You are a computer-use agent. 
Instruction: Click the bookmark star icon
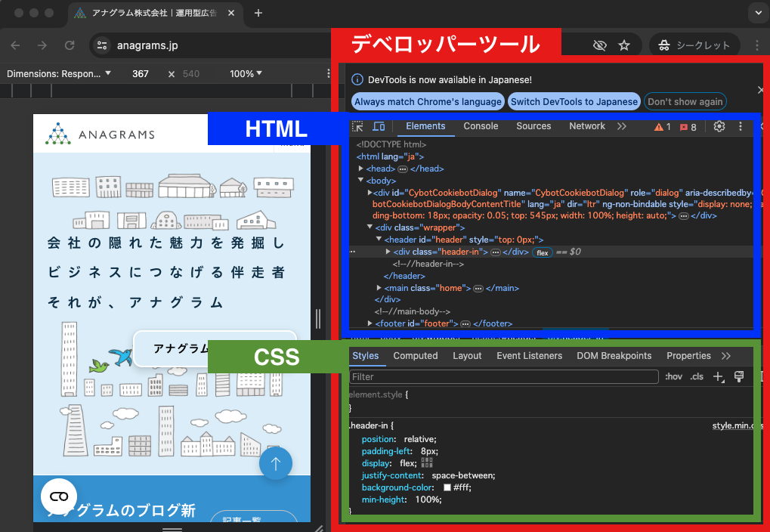pyautogui.click(x=624, y=45)
